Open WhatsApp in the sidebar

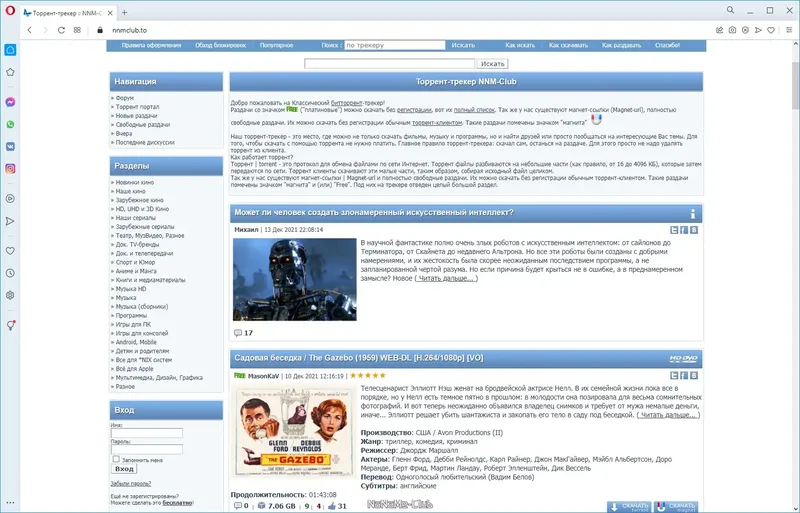(10, 125)
